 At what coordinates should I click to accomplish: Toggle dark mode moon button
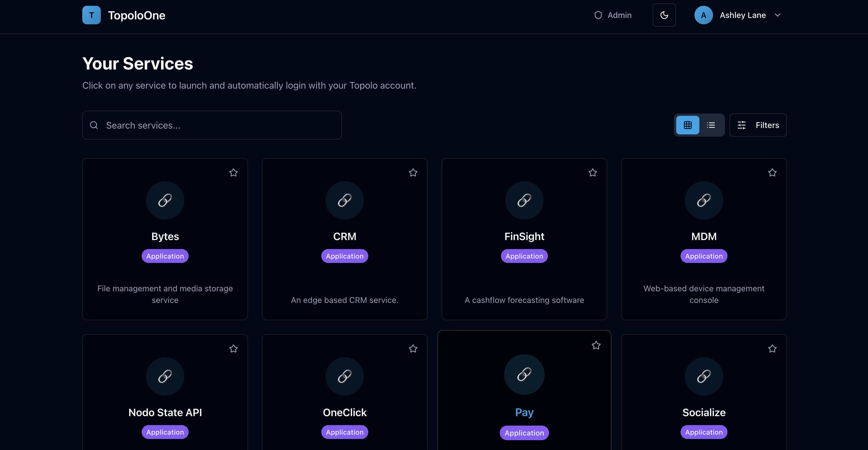click(x=664, y=15)
